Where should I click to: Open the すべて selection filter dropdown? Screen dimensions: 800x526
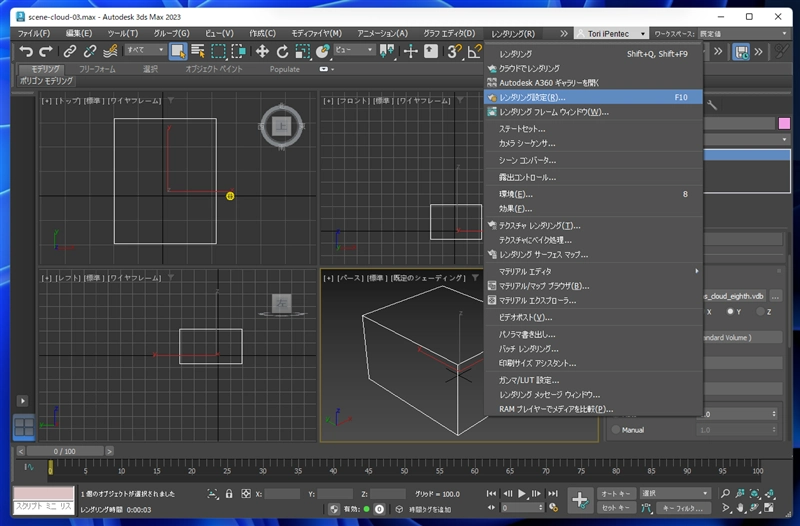146,50
